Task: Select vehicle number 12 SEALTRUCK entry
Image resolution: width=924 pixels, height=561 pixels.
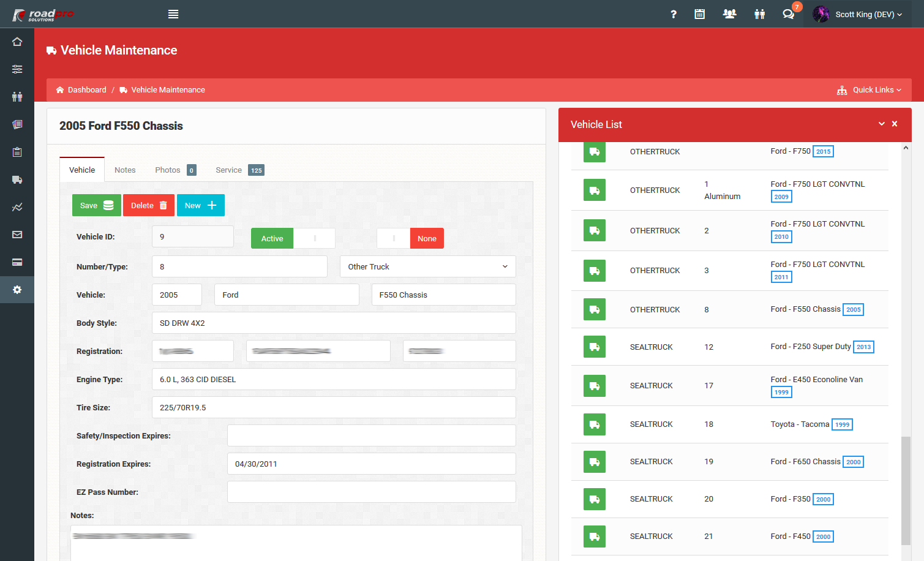Action: pyautogui.click(x=730, y=347)
